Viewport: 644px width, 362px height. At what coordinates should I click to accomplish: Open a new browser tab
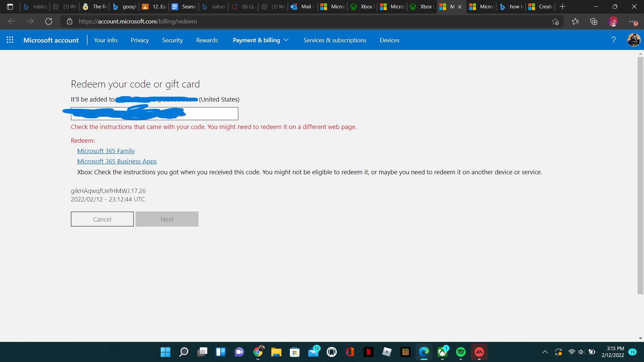tap(562, 7)
